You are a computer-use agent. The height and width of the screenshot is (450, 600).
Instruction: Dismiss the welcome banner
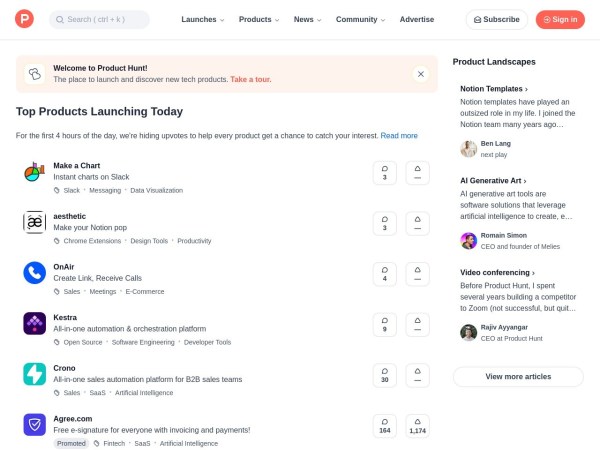click(x=421, y=73)
